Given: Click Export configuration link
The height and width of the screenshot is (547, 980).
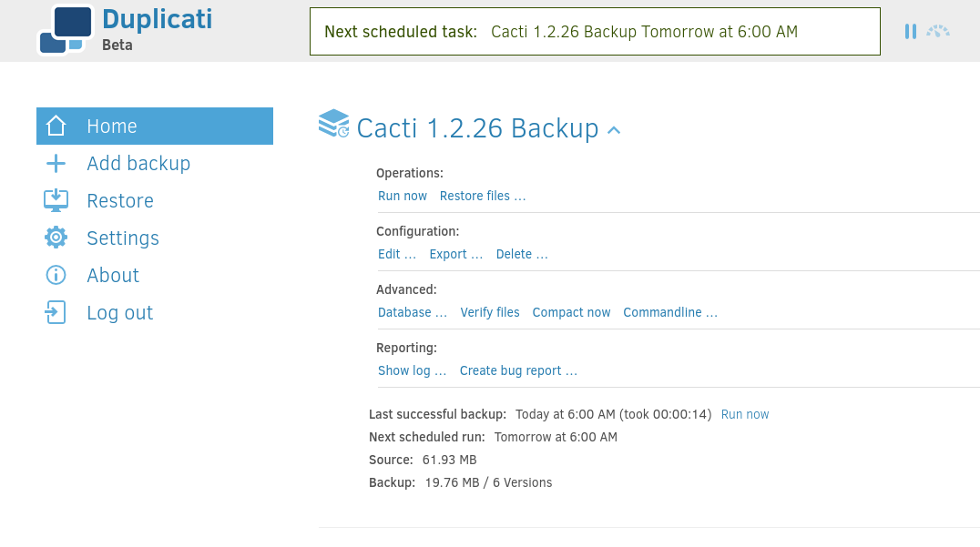Looking at the screenshot, I should pos(455,254).
